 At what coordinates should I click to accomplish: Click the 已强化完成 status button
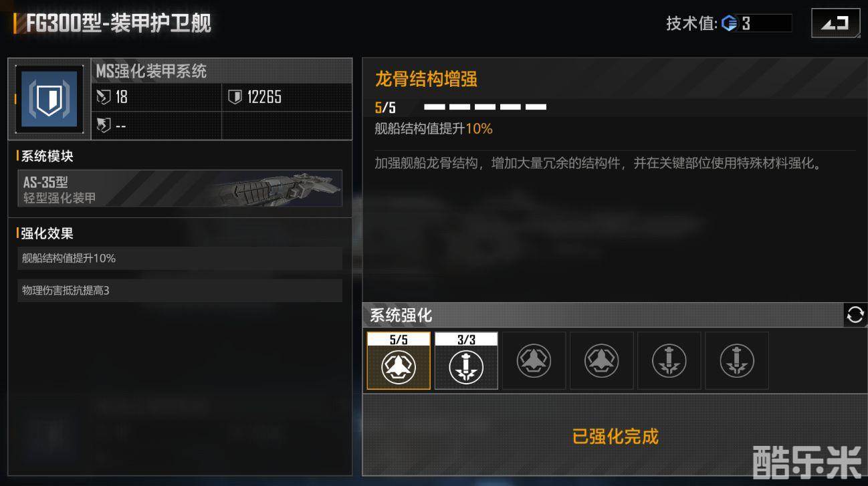(615, 437)
